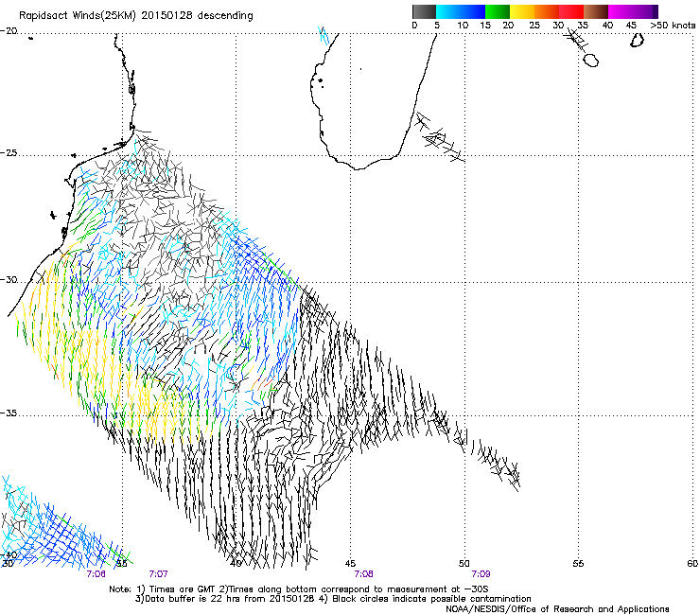Viewport: 700px width, 615px height.
Task: Pick the orange 25-30 knots legend swatch
Action: tap(547, 11)
